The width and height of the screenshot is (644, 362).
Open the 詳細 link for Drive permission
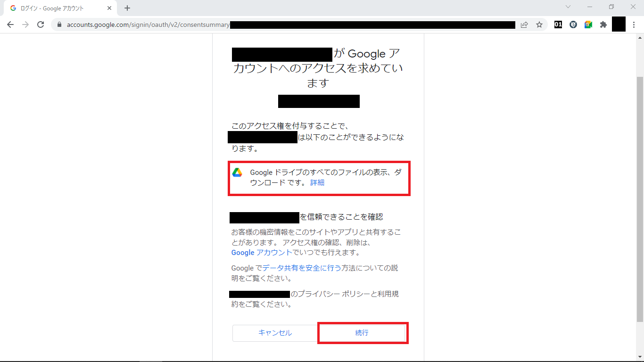click(317, 183)
